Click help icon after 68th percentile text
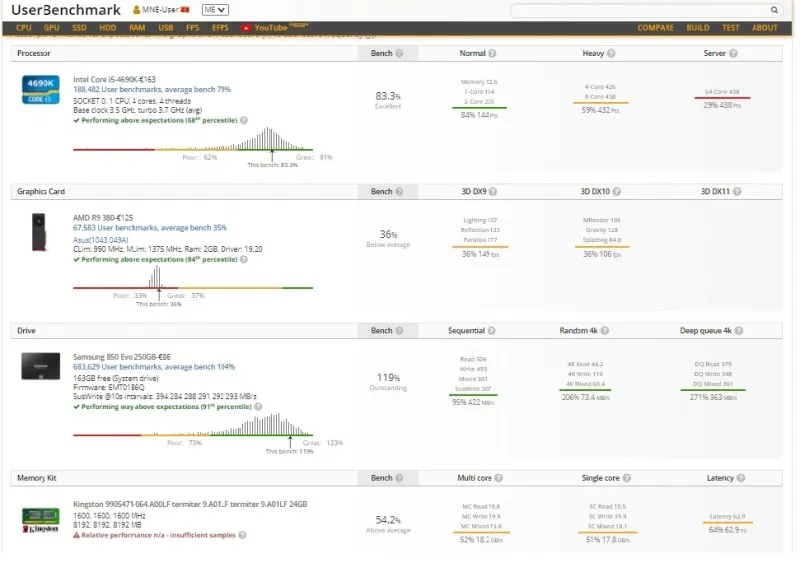 (x=244, y=120)
